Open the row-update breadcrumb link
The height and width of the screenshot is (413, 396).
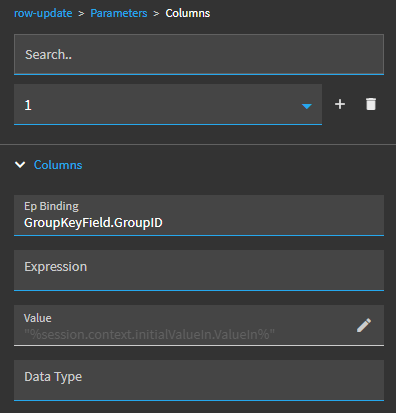[43, 13]
